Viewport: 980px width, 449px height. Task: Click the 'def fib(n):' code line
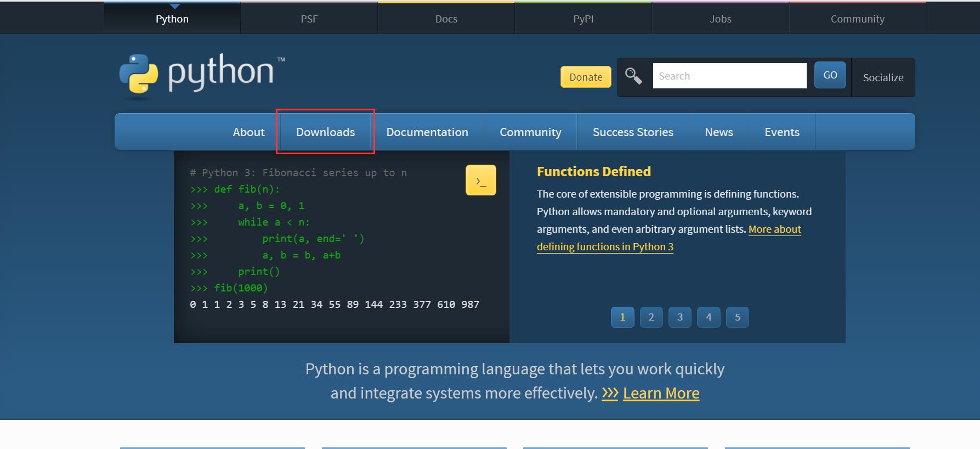click(x=235, y=189)
